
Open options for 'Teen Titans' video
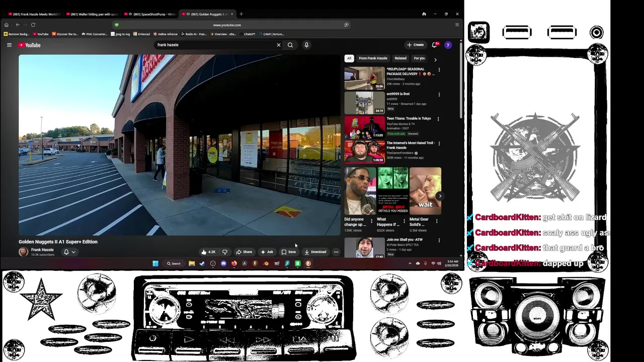tap(438, 119)
